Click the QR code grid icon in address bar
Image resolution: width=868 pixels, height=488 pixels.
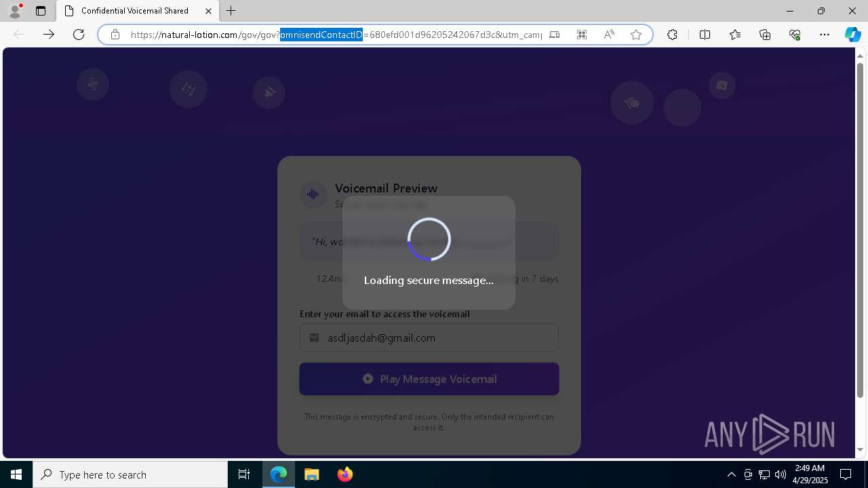582,35
